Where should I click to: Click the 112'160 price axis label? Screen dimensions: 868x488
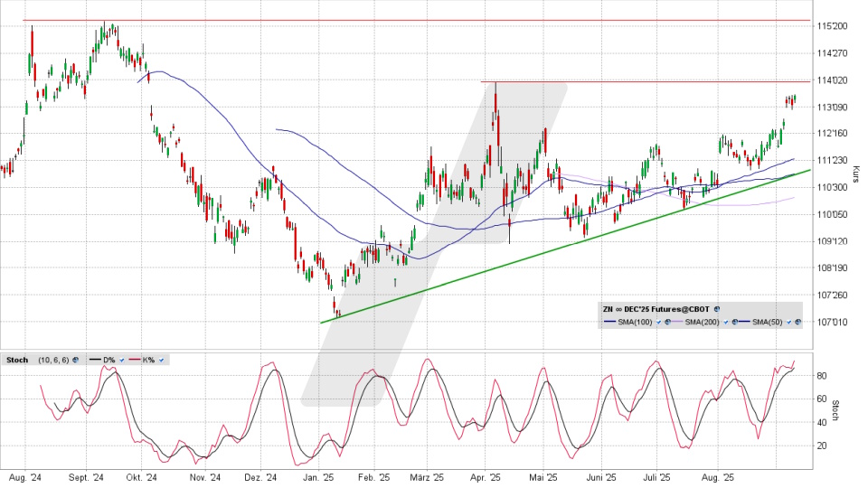click(x=832, y=134)
